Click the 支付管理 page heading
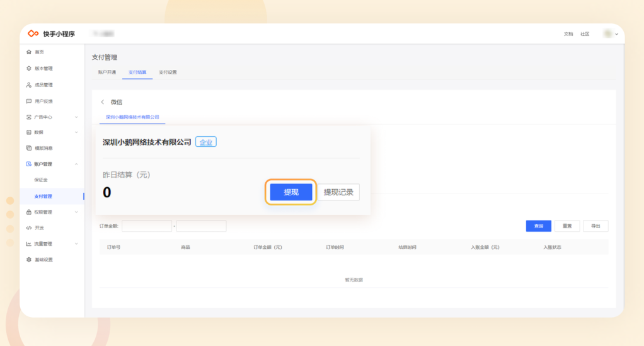The width and height of the screenshot is (644, 346). coord(105,57)
